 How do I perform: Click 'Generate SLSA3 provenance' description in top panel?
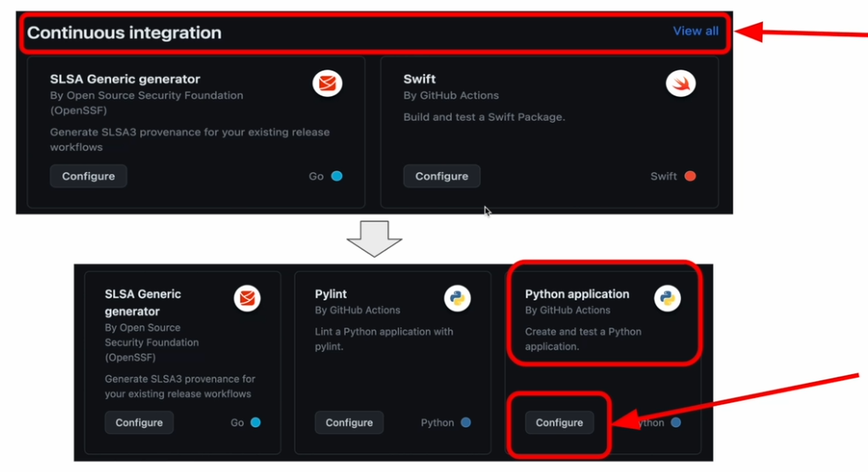coord(190,139)
